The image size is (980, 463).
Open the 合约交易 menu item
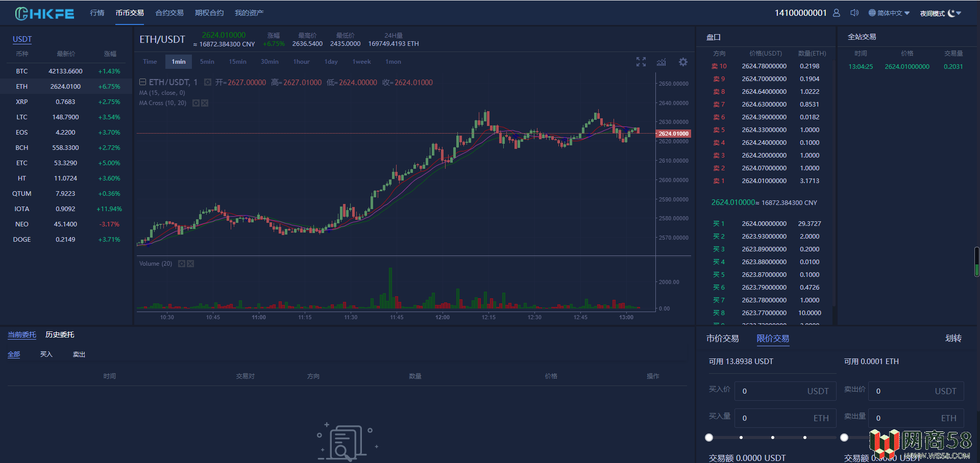click(169, 13)
